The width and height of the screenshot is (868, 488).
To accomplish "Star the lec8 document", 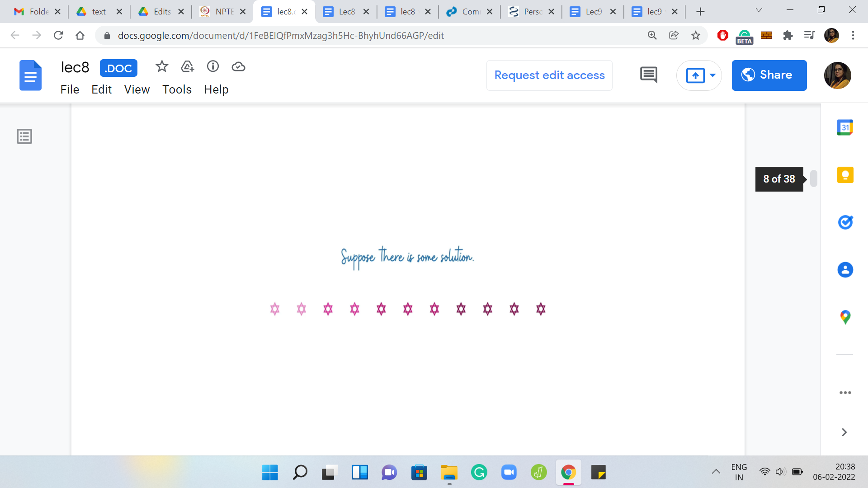I will (162, 67).
